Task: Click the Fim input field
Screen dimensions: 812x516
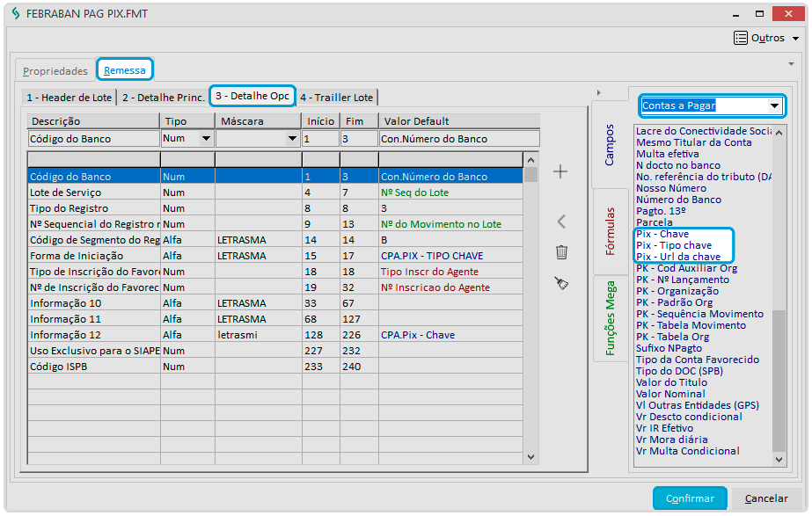Action: [359, 139]
